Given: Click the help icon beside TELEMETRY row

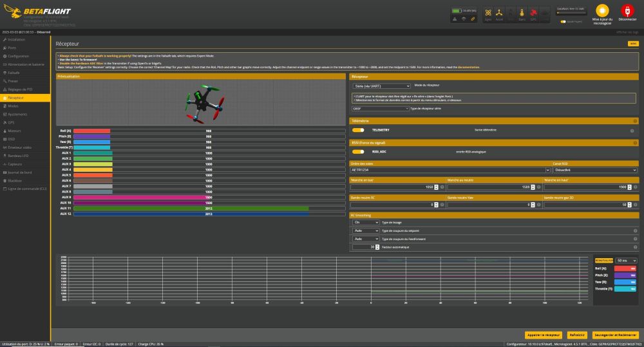Looking at the screenshot, I should coord(632,131).
